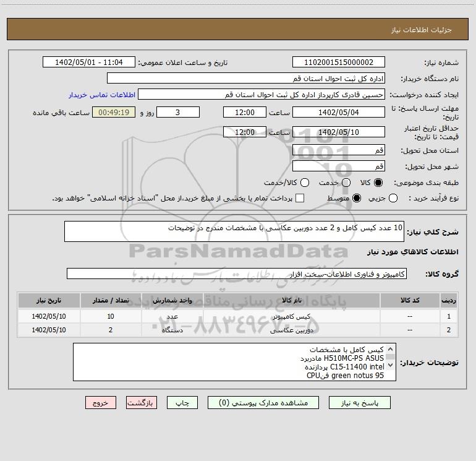476x461 pixels.
Task: Select the 'جزیی' purchase type radio
Action: (393, 199)
